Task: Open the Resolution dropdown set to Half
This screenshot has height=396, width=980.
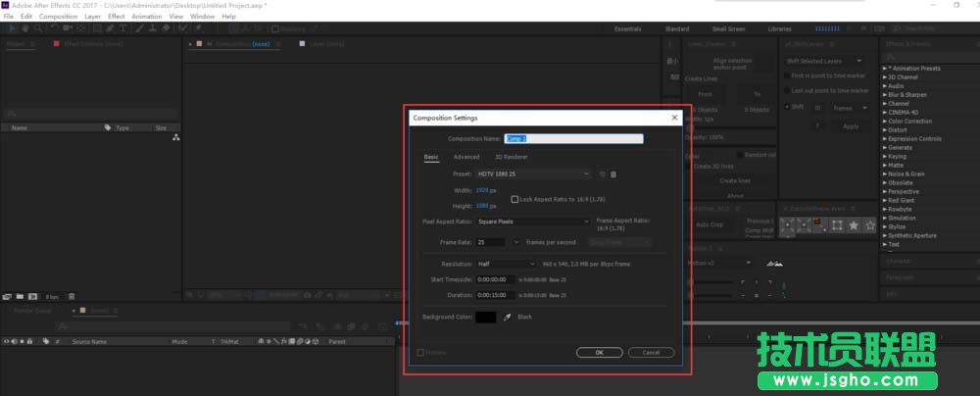Action: (x=507, y=264)
